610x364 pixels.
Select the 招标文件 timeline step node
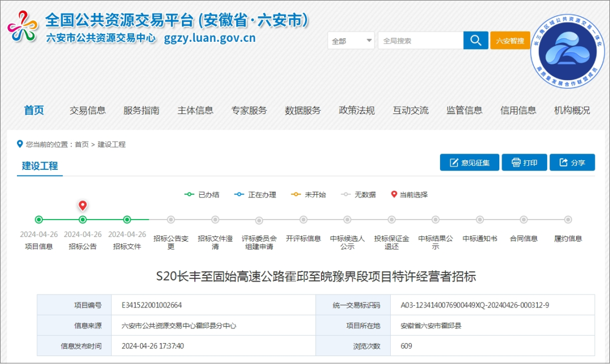pos(127,220)
